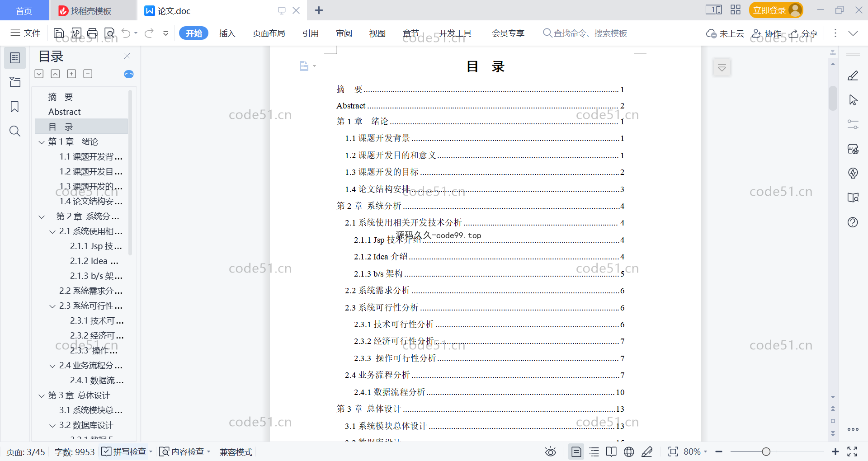This screenshot has height=461, width=868.
Task: Switch to reading view book icon
Action: pyautogui.click(x=611, y=452)
